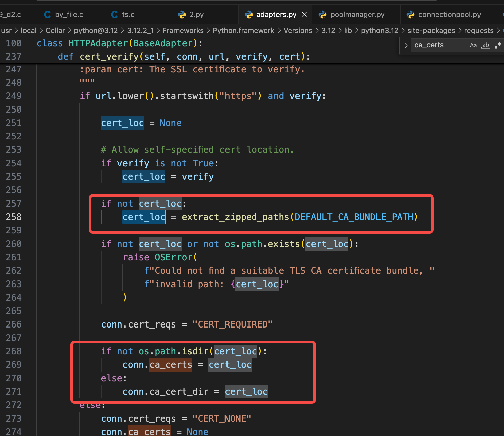Select the lib breadcrumb item
Viewport: 504px width, 436px height.
click(x=348, y=30)
